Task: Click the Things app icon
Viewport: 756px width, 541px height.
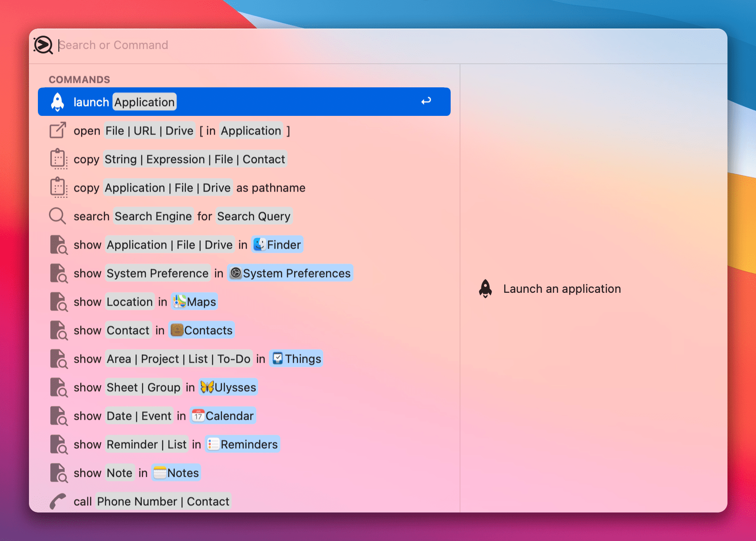Action: pos(278,358)
